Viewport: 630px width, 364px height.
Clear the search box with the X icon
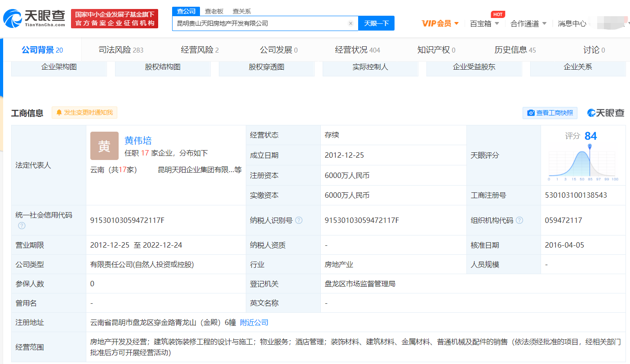tap(350, 23)
